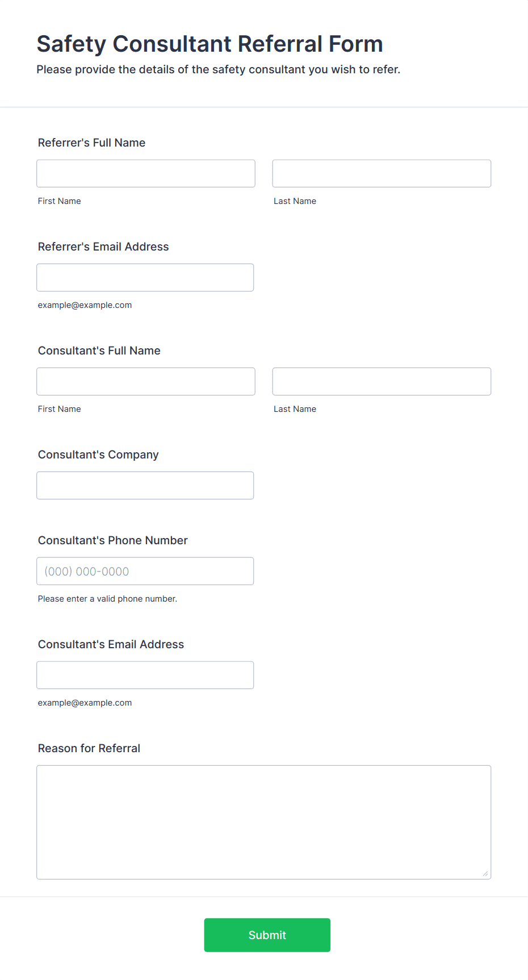The image size is (528, 980).
Task: Focus the Consultant's Email Address input box
Action: pos(145,675)
